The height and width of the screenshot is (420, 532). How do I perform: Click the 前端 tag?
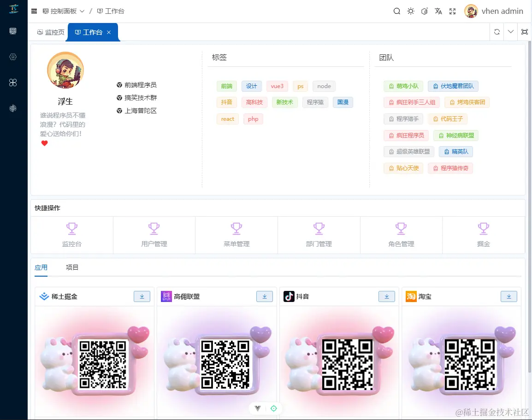pos(227,86)
